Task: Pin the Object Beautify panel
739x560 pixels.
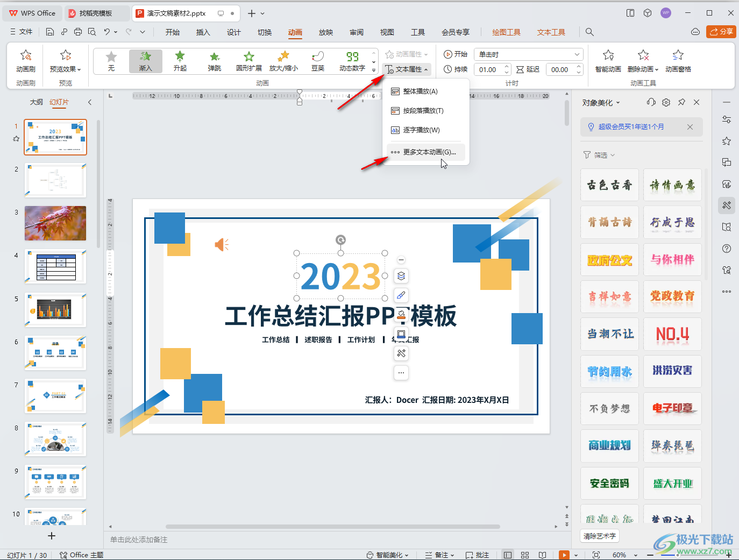Action: (681, 102)
